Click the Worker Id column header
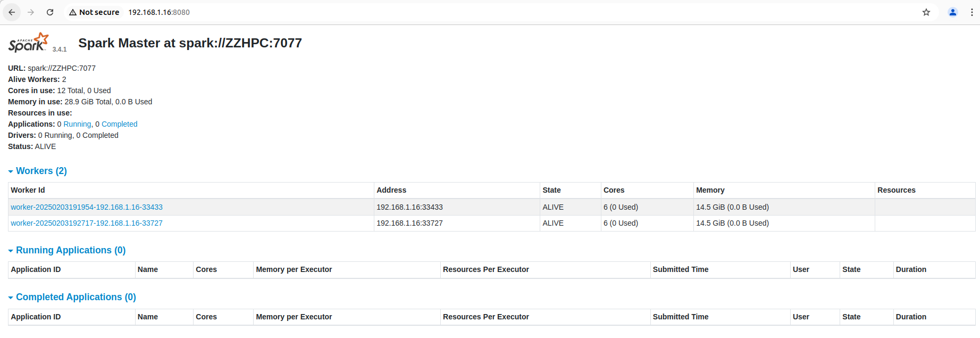980x338 pixels. click(28, 190)
